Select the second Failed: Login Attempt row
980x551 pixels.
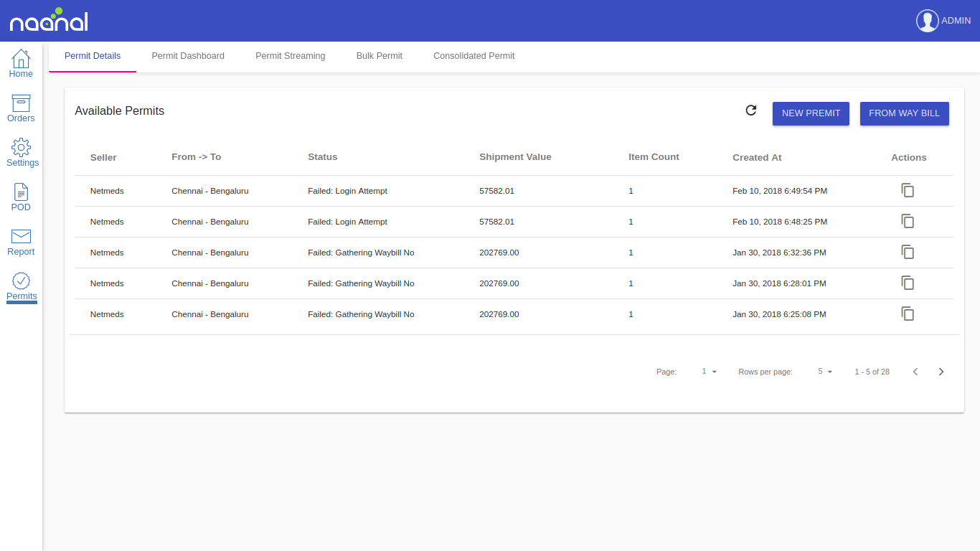[x=348, y=222]
